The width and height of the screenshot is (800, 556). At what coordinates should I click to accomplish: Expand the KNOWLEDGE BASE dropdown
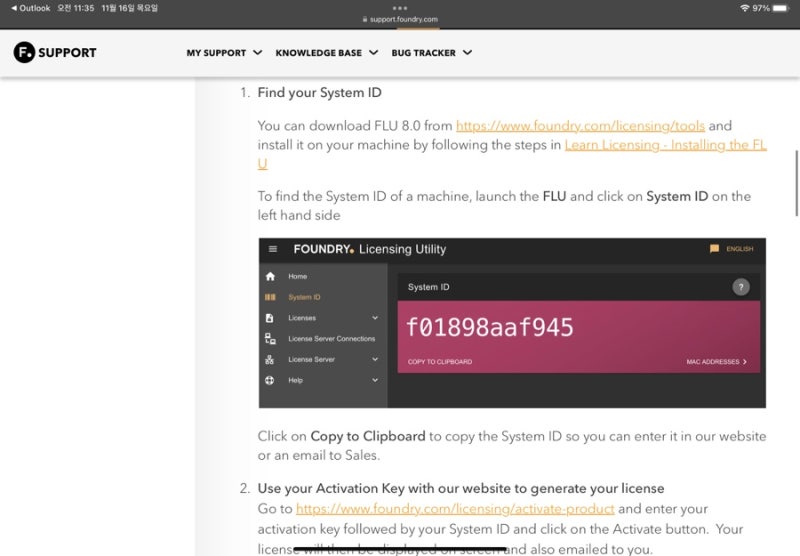(x=327, y=53)
